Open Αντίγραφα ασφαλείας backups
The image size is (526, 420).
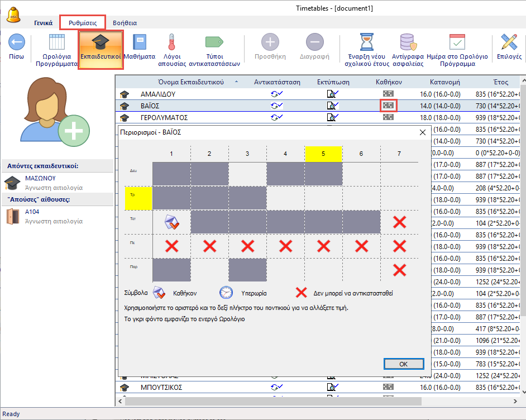click(408, 50)
